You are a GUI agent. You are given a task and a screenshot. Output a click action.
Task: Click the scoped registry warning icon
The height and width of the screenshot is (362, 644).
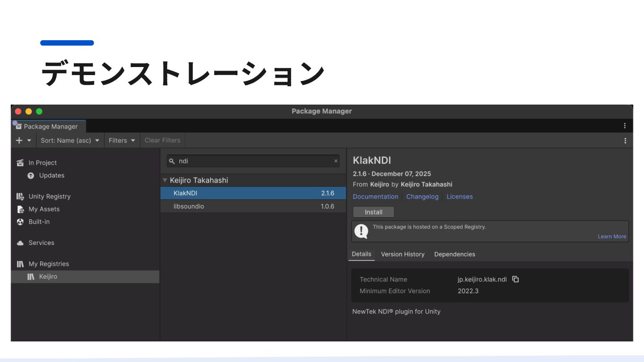[x=361, y=231]
